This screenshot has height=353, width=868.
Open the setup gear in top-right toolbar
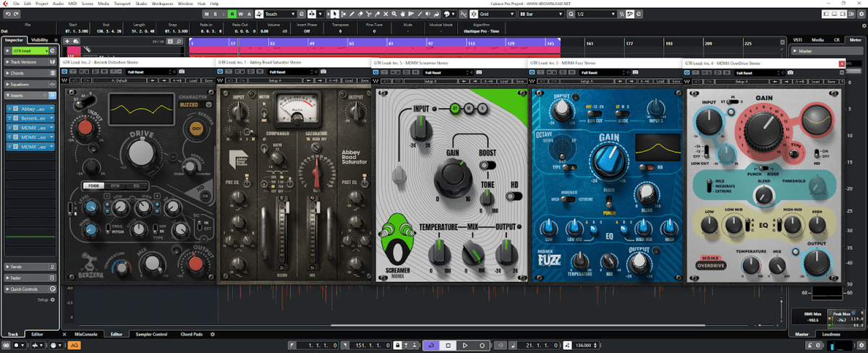click(x=860, y=14)
